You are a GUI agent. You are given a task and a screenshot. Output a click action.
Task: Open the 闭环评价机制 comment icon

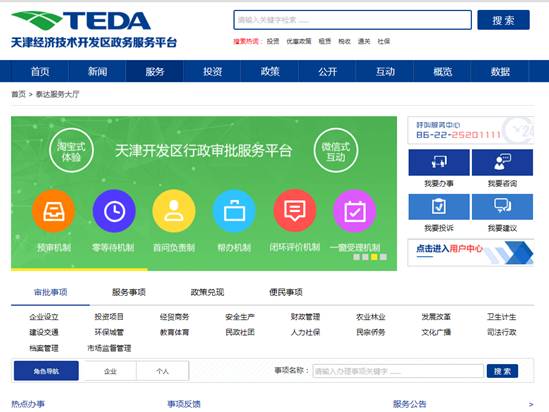pyautogui.click(x=295, y=211)
